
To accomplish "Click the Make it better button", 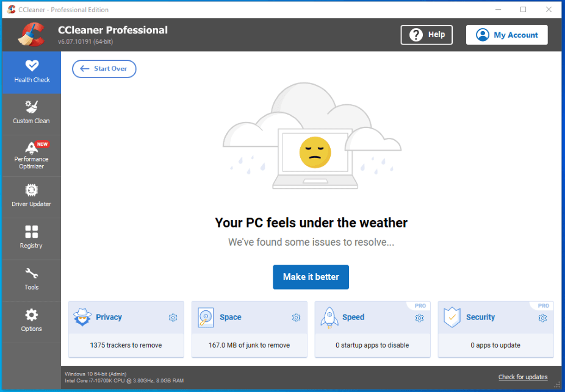I will coord(311,277).
